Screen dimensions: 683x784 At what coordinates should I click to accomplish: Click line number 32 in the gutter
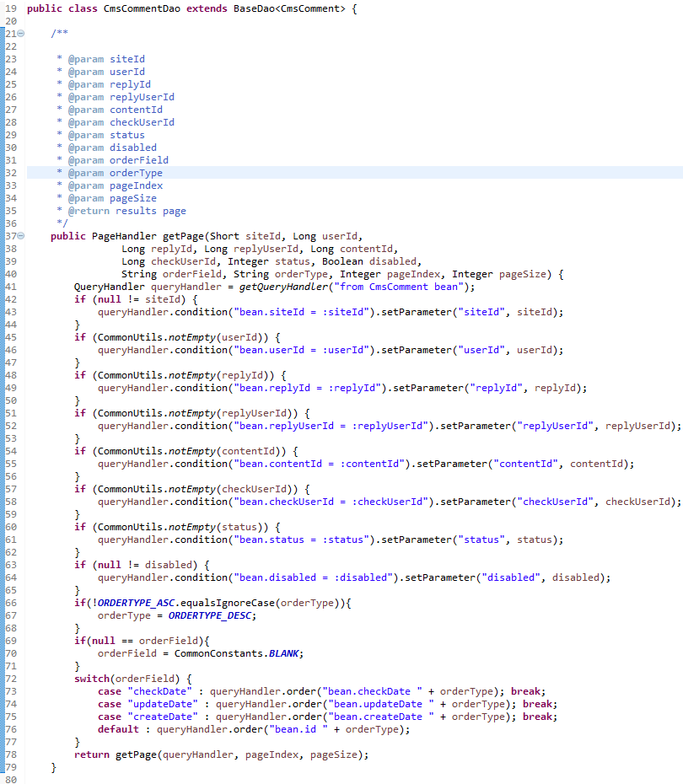(x=11, y=173)
